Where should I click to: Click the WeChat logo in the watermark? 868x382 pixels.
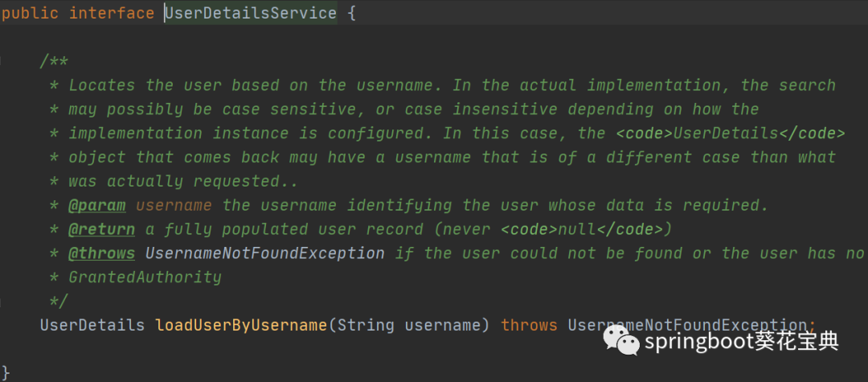621,340
